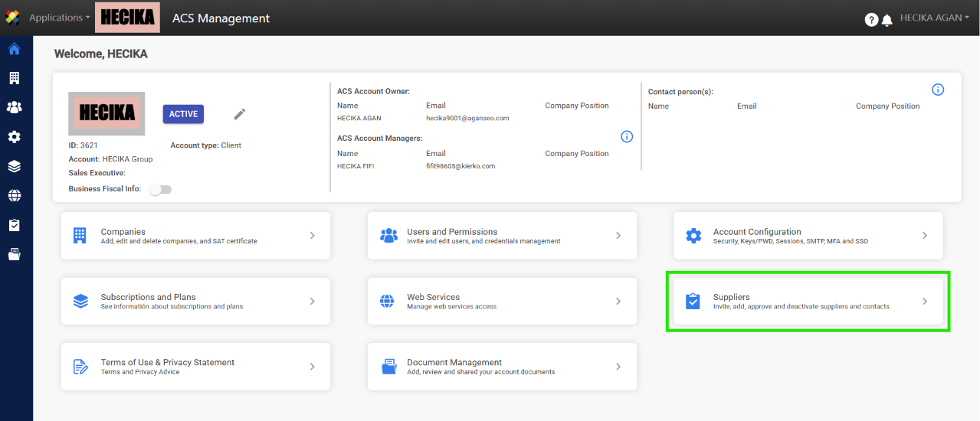Image resolution: width=980 pixels, height=421 pixels.
Task: Click the Sales Executive label
Action: [97, 173]
